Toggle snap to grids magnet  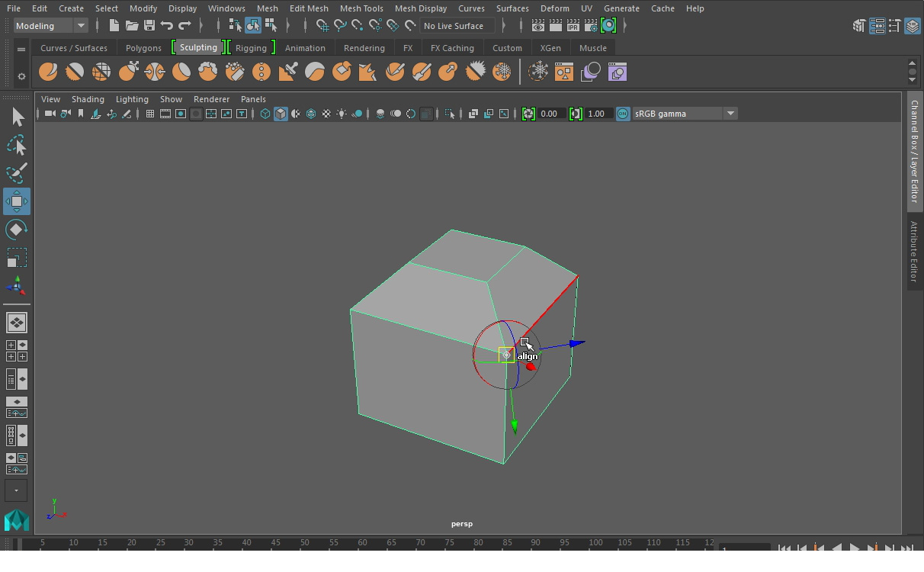click(x=322, y=25)
